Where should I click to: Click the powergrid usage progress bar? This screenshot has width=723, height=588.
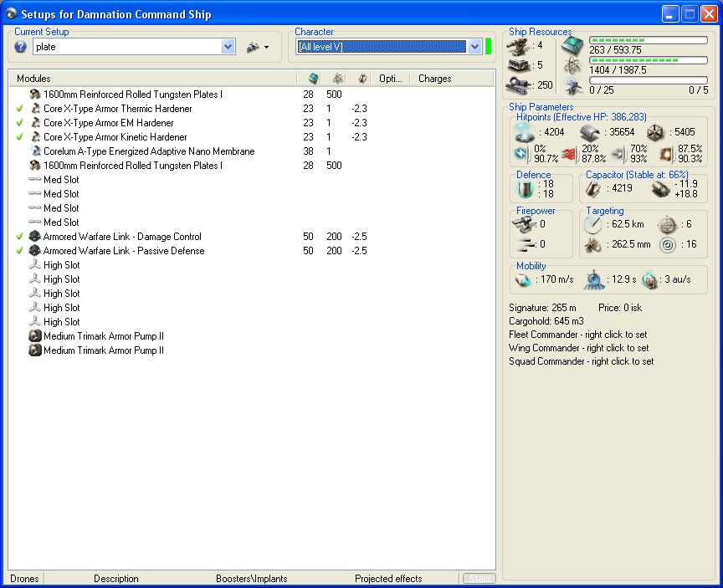pos(649,60)
